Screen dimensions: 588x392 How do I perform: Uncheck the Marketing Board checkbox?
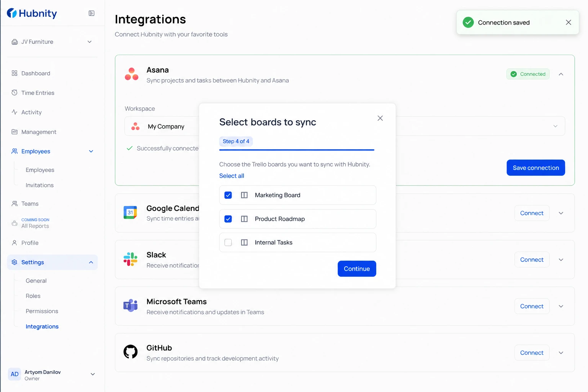pyautogui.click(x=228, y=195)
